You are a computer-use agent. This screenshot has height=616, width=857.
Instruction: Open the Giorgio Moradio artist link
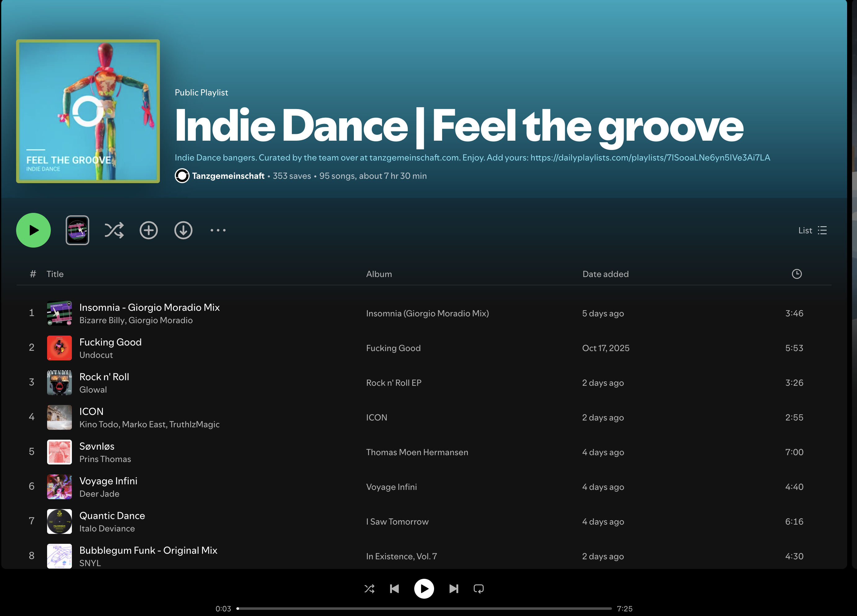click(x=160, y=320)
